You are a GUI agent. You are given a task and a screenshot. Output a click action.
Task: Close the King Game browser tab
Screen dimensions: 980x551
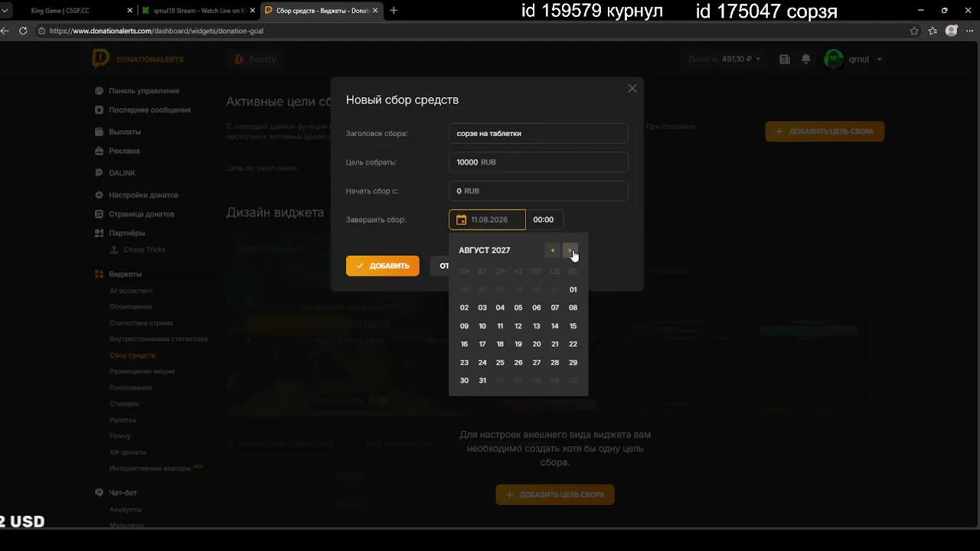click(129, 11)
